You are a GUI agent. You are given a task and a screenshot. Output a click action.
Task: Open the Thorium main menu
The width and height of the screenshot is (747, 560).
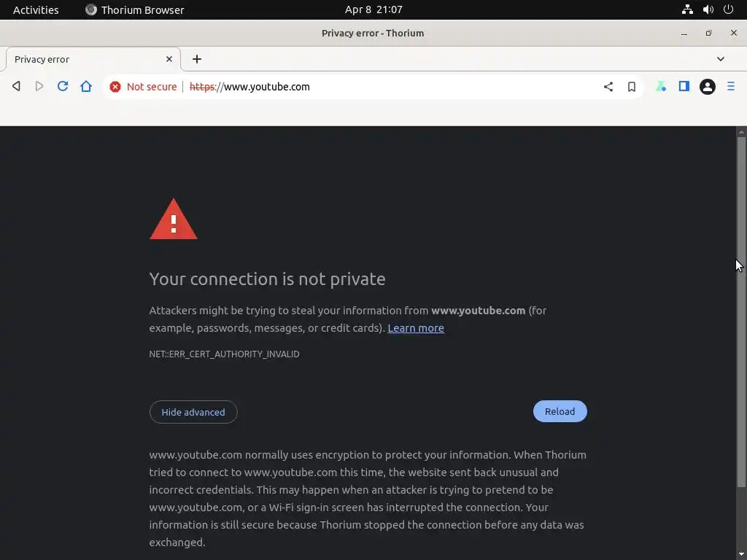[x=731, y=87]
